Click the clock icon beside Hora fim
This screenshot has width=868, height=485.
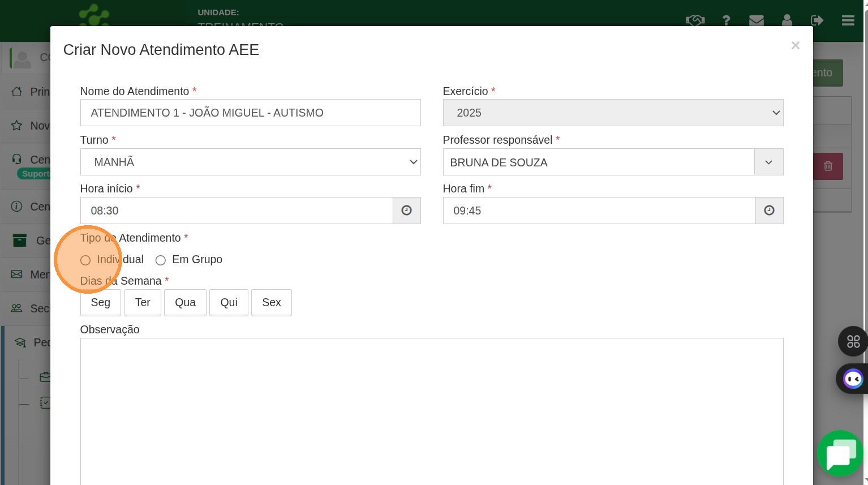point(769,211)
